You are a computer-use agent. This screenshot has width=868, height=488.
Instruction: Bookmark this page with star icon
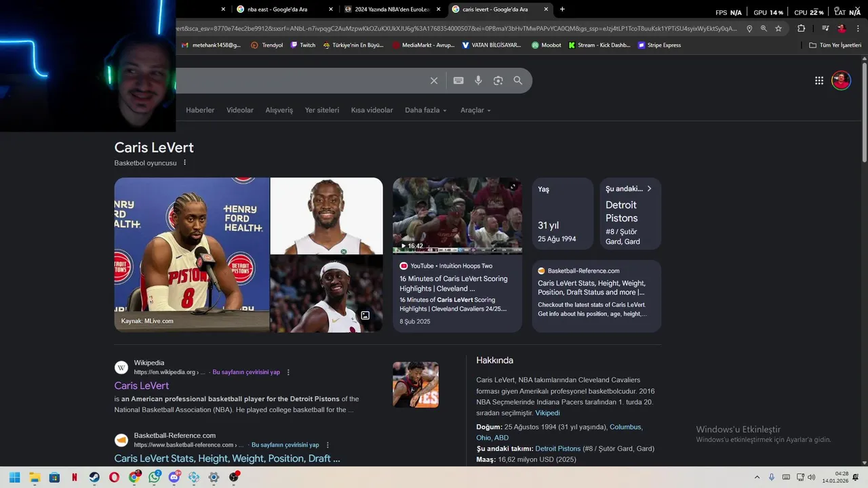[778, 28]
